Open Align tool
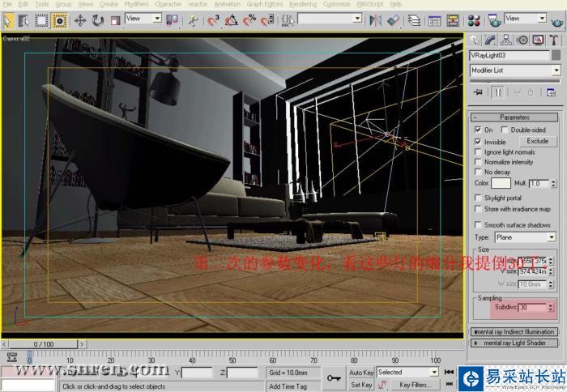This screenshot has width=567, height=392. 393,20
